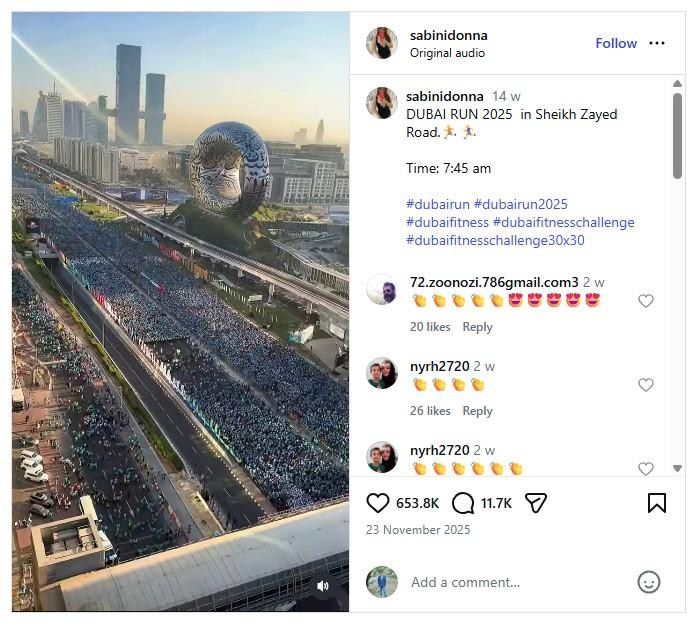Like the 72.zoonozi.786gmail.com3 comment

[646, 301]
